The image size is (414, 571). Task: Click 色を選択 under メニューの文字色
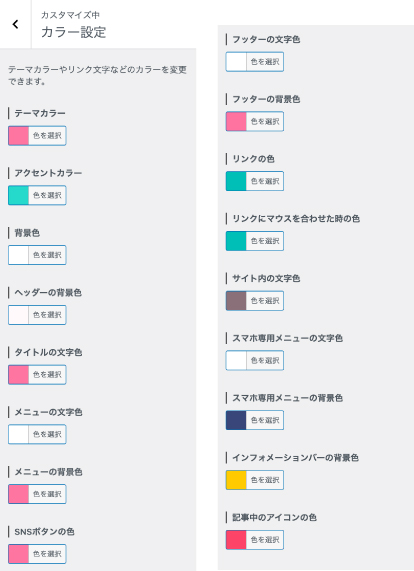47,434
